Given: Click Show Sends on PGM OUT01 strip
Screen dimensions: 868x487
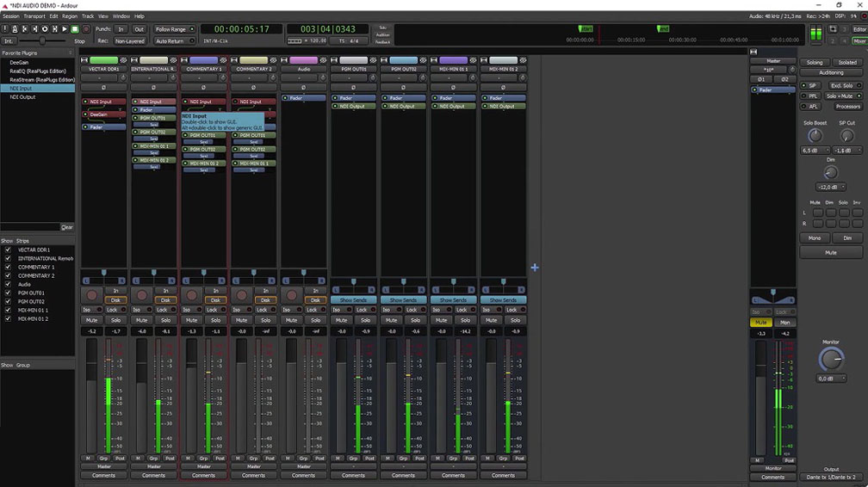Looking at the screenshot, I should click(x=353, y=300).
